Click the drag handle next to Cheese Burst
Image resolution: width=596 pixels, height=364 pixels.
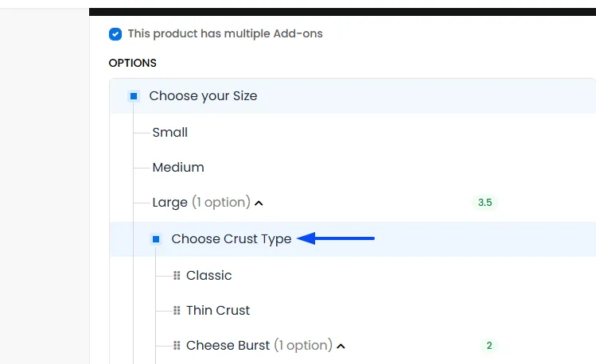click(177, 346)
